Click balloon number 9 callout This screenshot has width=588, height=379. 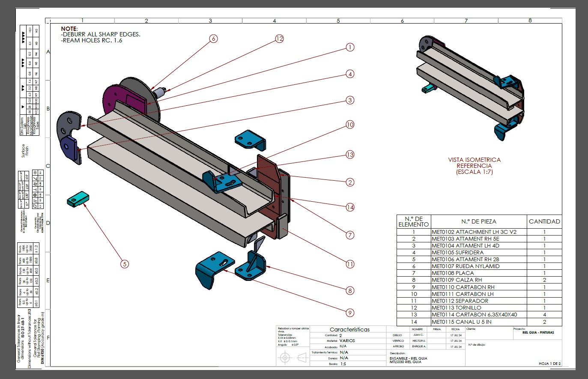pyautogui.click(x=350, y=313)
